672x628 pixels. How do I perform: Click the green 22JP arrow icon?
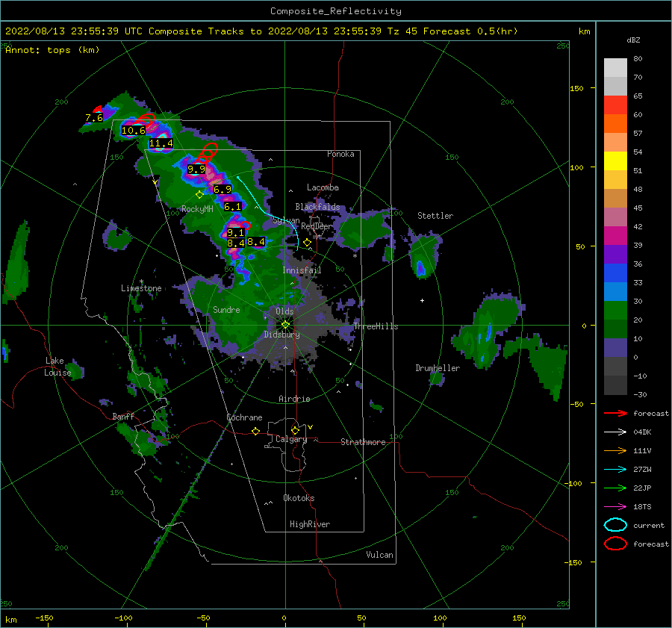pos(615,488)
